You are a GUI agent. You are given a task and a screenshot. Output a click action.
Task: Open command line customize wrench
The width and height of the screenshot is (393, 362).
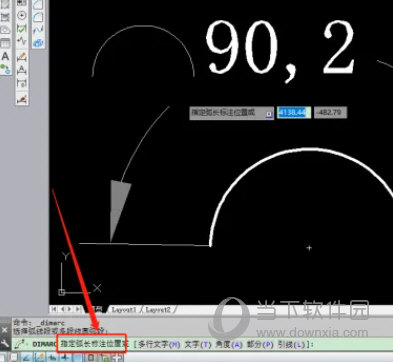pos(4,343)
